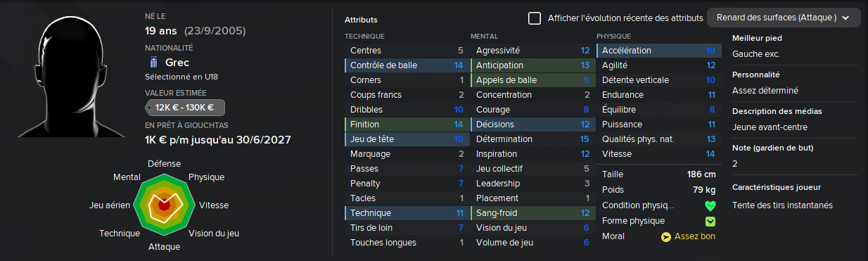The image size is (868, 261).
Task: Click the attribute radar polygon chart
Action: pyautogui.click(x=164, y=205)
